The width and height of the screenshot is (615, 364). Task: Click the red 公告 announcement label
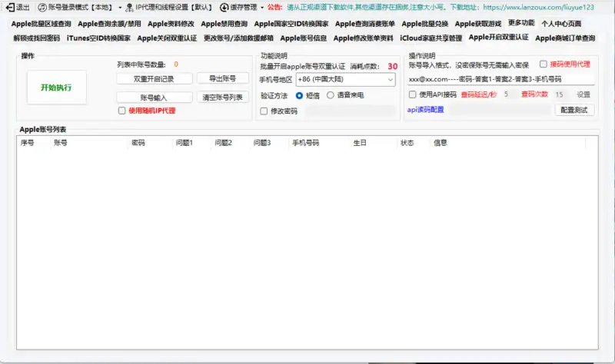point(275,8)
